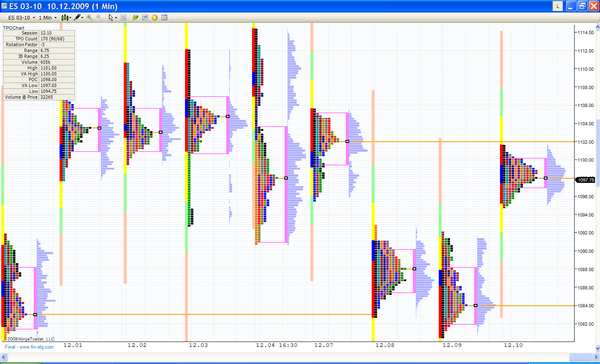
Task: Expand the cursor type dropdown arrow
Action: (116, 18)
